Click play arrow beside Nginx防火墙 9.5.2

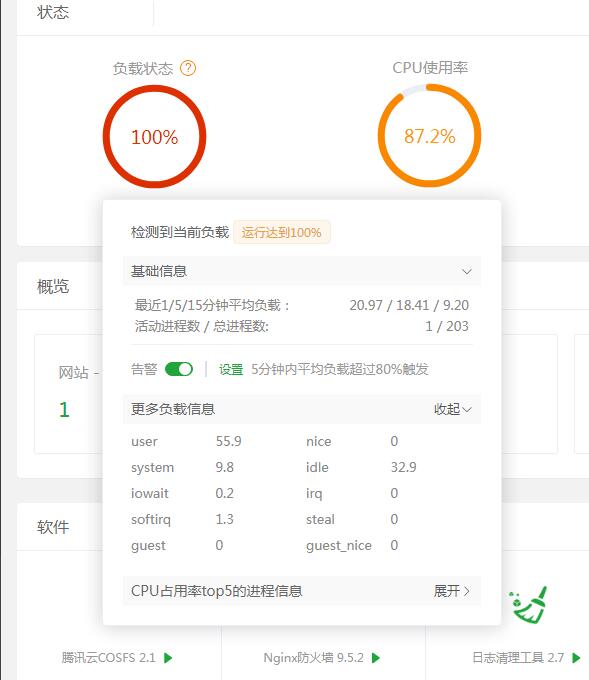tap(376, 658)
